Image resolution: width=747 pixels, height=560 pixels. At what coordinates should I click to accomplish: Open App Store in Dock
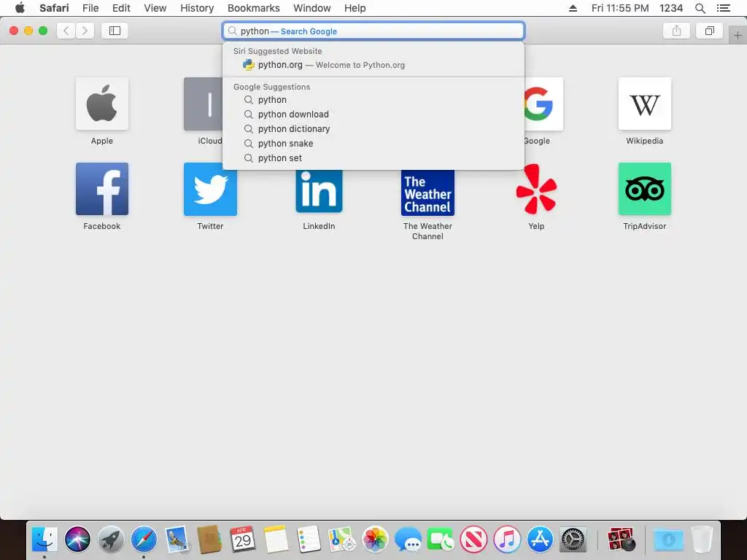[x=540, y=540]
